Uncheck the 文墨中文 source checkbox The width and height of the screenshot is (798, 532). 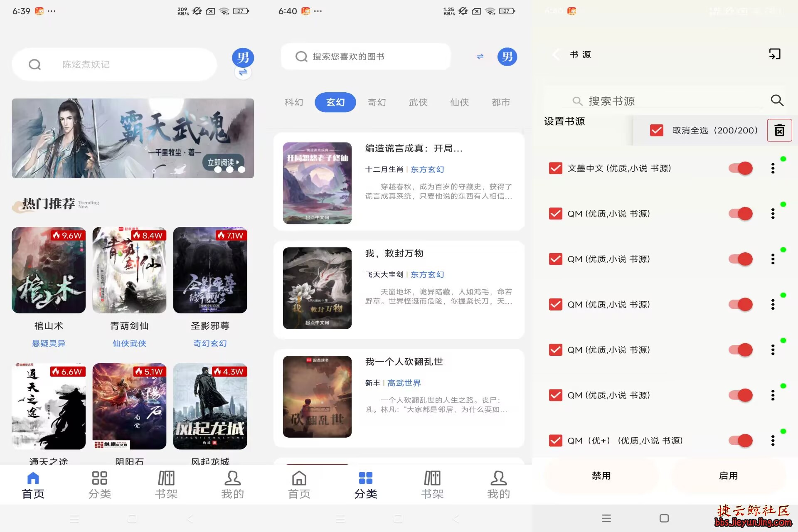click(x=556, y=168)
